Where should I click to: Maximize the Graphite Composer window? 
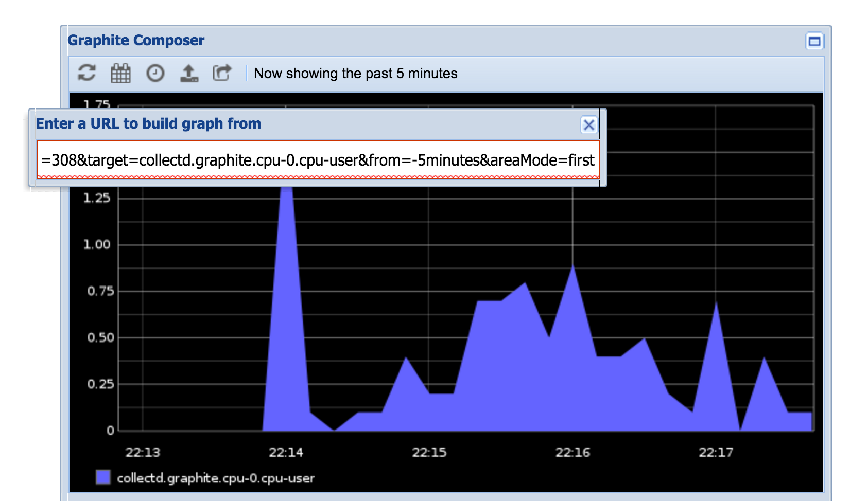(814, 41)
